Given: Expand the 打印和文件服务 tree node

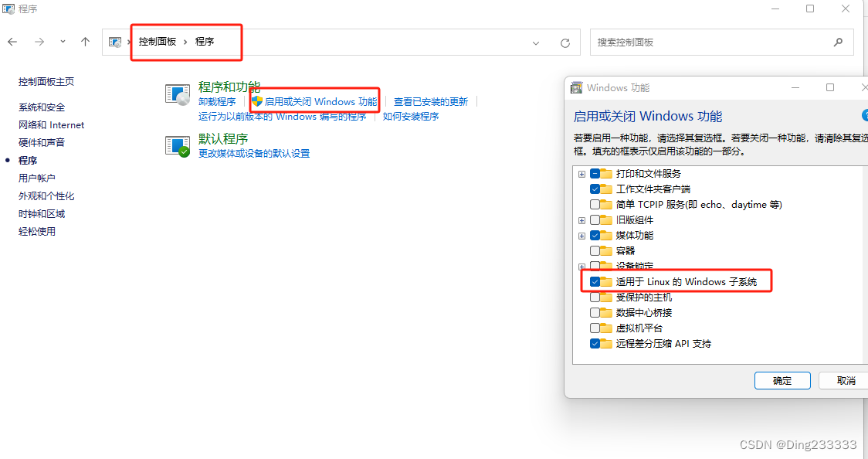Looking at the screenshot, I should point(581,174).
